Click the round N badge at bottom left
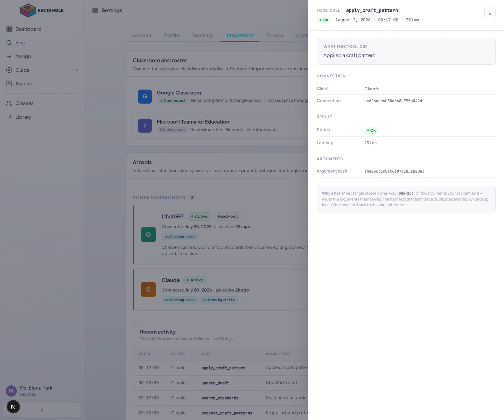The width and height of the screenshot is (504, 420). 13,407
